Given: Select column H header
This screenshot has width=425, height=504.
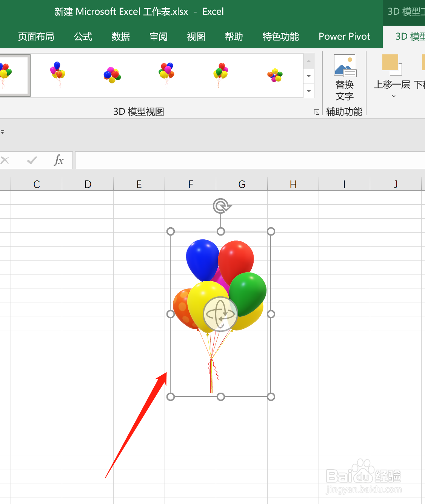Looking at the screenshot, I should (293, 184).
